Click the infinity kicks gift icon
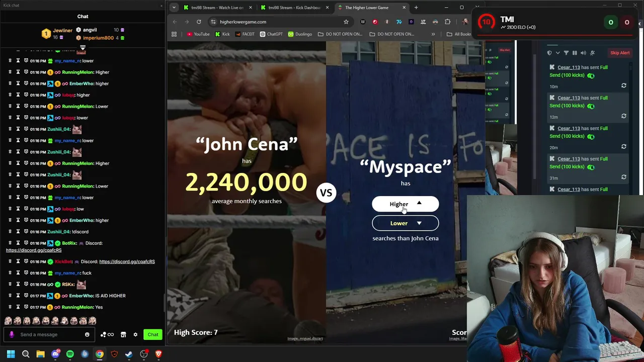The width and height of the screenshot is (644, 362). [x=107, y=334]
